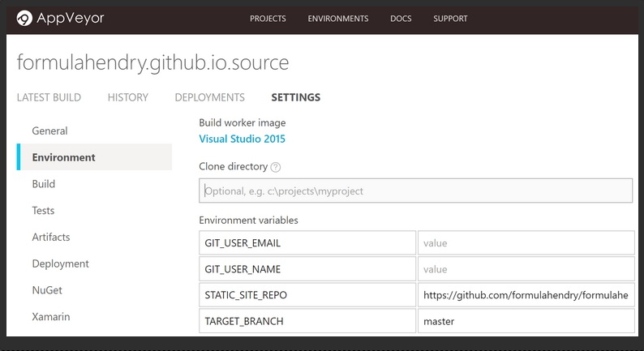Switch to the LATEST BUILD tab
644x351 pixels.
pos(49,97)
